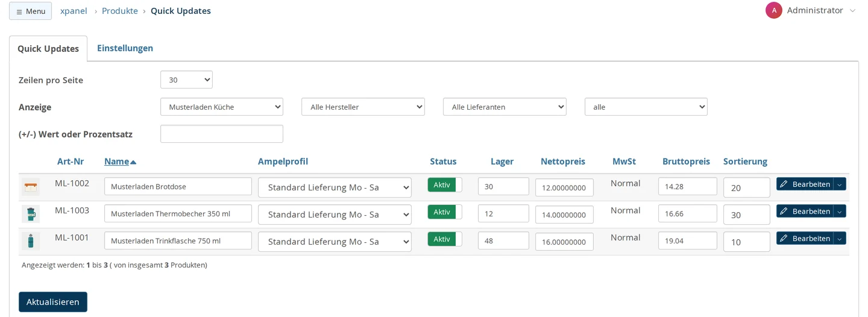Screen dimensions: 868x317
Task: Focus the Wert oder Prozentsatz input field
Action: [x=222, y=134]
